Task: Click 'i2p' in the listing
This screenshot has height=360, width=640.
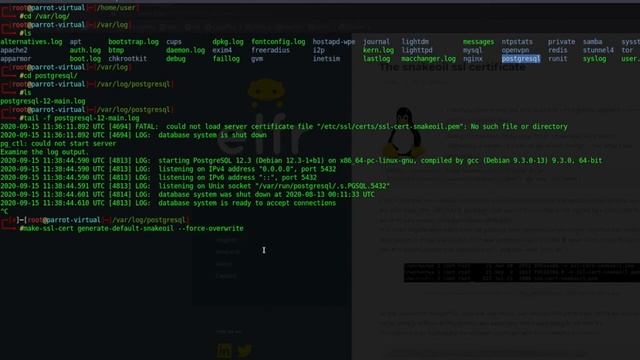Action: click(x=318, y=50)
